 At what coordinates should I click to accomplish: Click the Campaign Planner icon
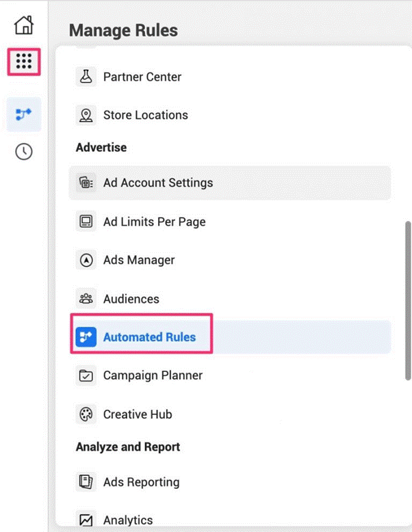(86, 375)
